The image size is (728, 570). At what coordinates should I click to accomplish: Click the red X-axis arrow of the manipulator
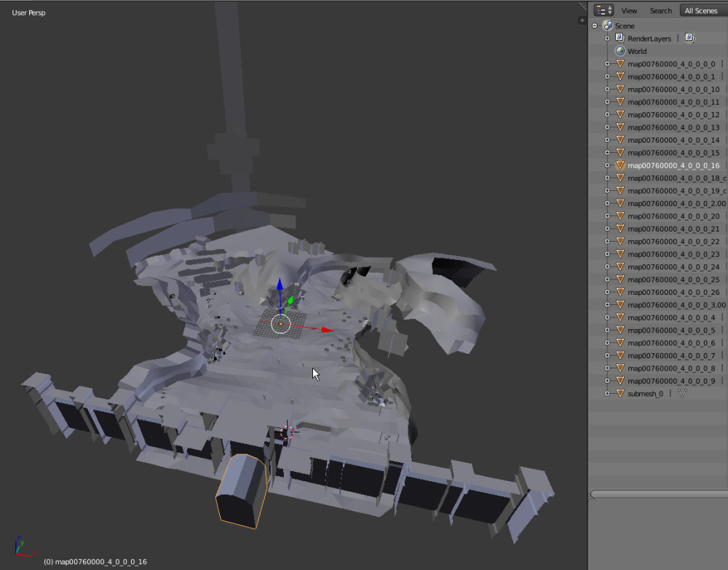point(328,330)
